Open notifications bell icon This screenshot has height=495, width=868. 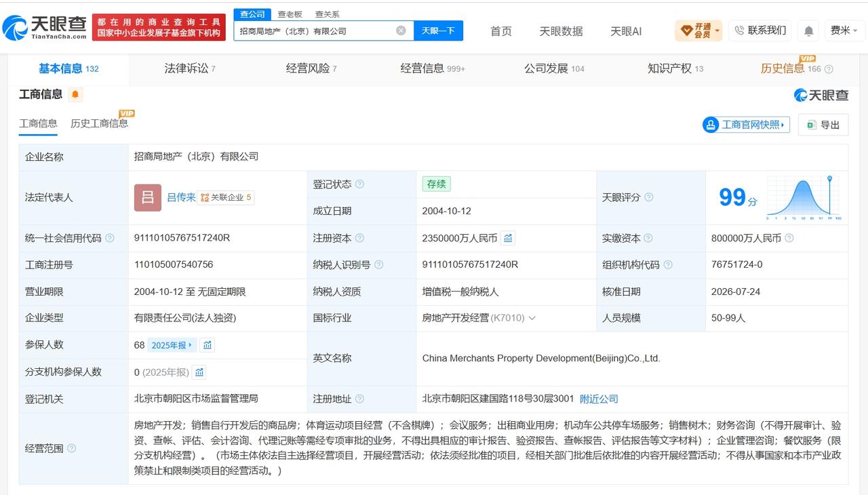click(x=808, y=31)
